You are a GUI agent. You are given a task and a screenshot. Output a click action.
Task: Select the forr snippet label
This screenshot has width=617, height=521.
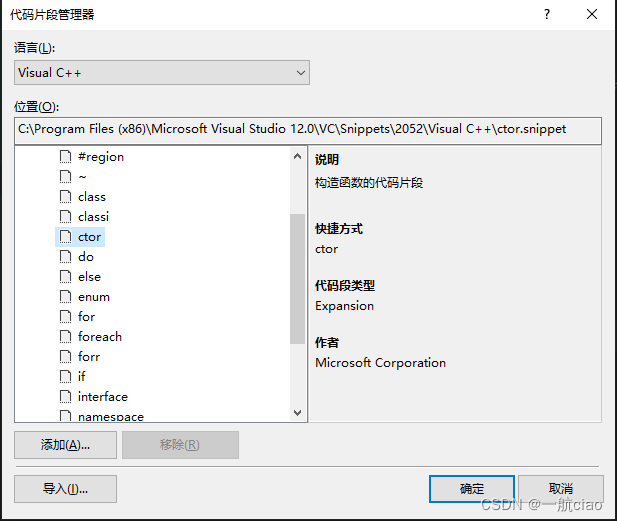pyautogui.click(x=89, y=357)
